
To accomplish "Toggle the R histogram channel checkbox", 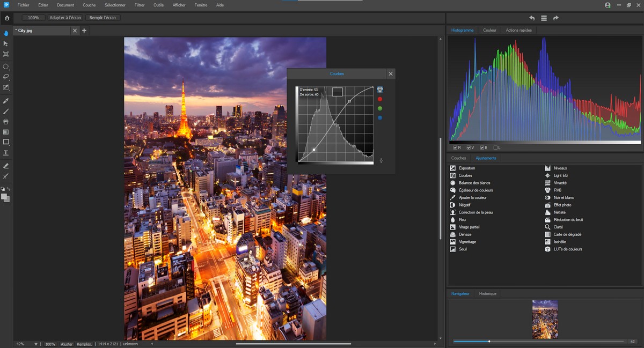I will coord(455,147).
